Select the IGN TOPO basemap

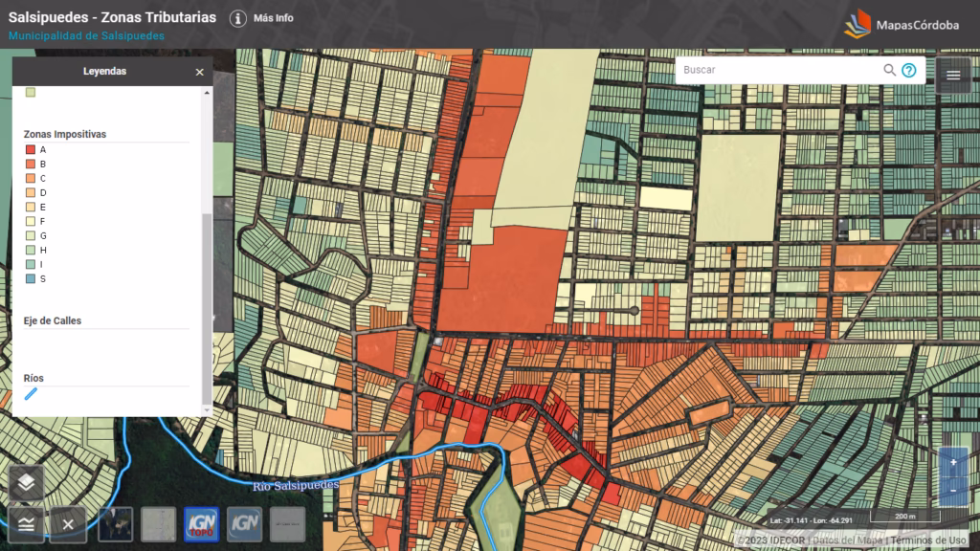click(201, 524)
